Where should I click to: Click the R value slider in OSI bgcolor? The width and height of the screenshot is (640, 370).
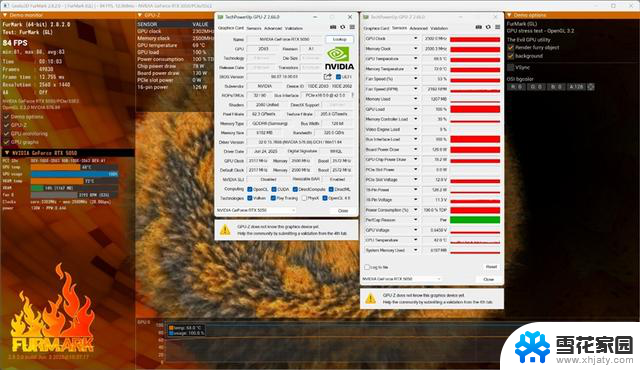(x=516, y=87)
